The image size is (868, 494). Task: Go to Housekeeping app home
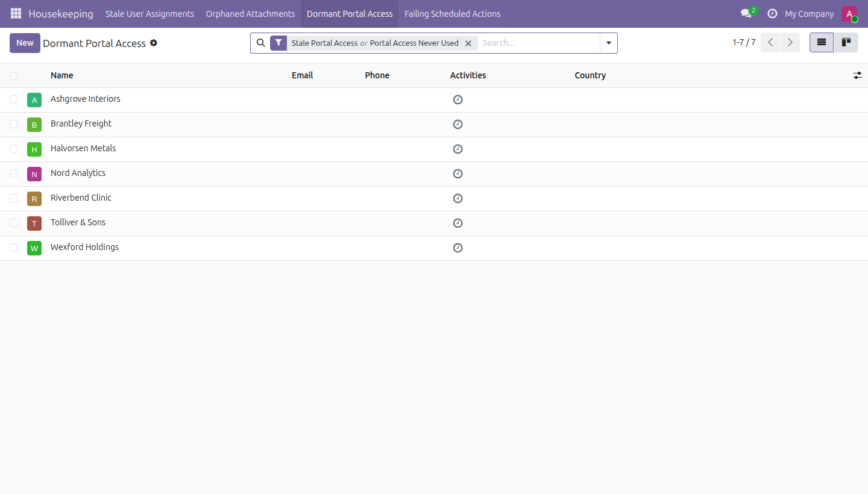[x=61, y=14]
